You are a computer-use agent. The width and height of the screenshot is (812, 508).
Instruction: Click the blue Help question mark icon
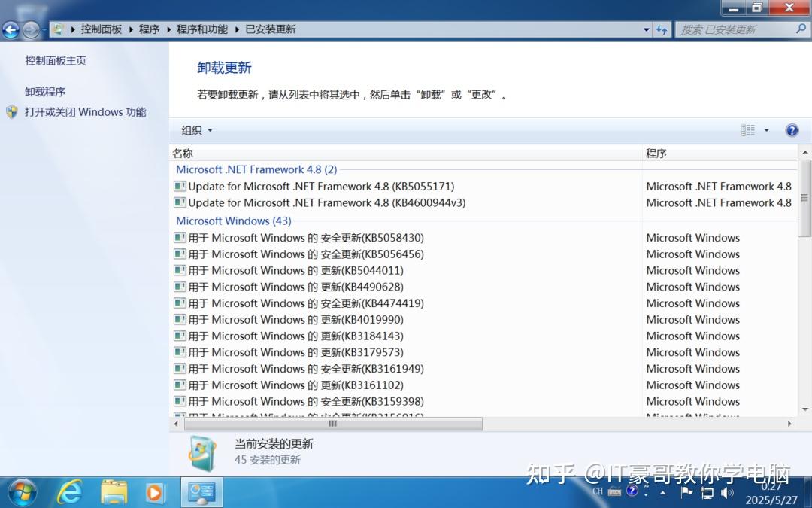click(792, 129)
